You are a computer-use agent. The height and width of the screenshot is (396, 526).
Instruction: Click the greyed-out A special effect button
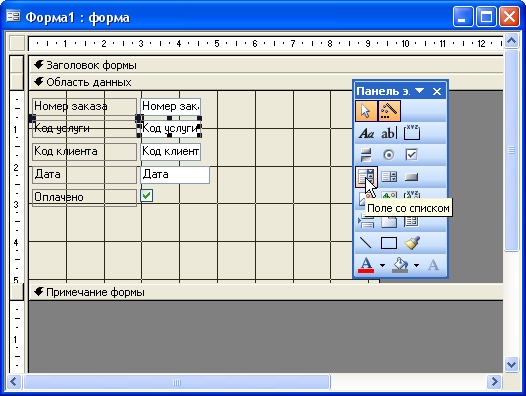(x=433, y=265)
